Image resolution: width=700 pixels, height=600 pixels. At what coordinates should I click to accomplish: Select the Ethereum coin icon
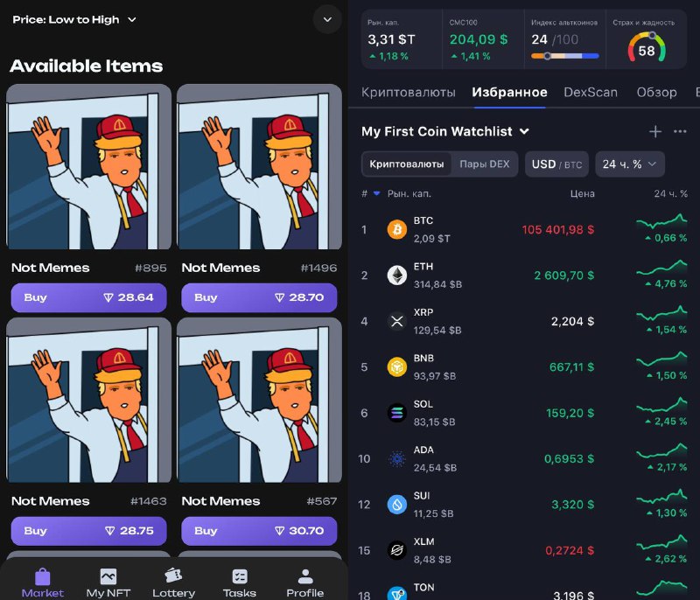(396, 276)
